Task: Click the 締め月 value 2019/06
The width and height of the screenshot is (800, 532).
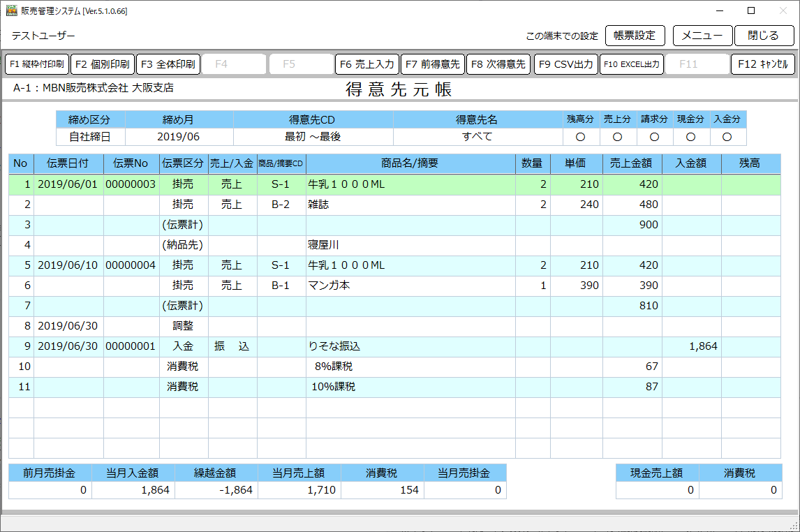Action: pos(179,137)
